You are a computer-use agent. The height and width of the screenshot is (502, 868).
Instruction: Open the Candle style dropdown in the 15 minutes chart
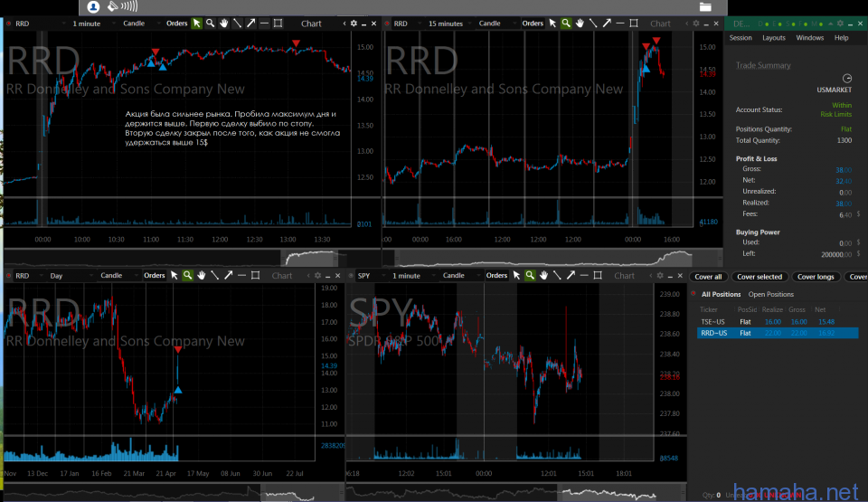pyautogui.click(x=495, y=24)
